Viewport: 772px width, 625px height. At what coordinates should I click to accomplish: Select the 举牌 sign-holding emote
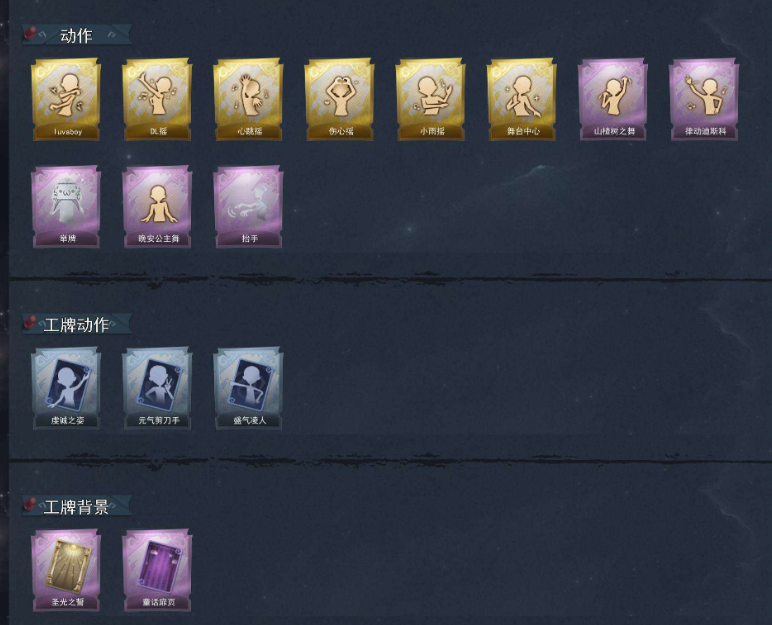click(66, 207)
